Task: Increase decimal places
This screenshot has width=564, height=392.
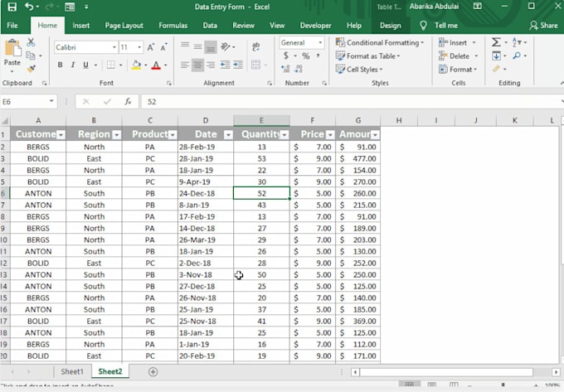Action: [285, 69]
